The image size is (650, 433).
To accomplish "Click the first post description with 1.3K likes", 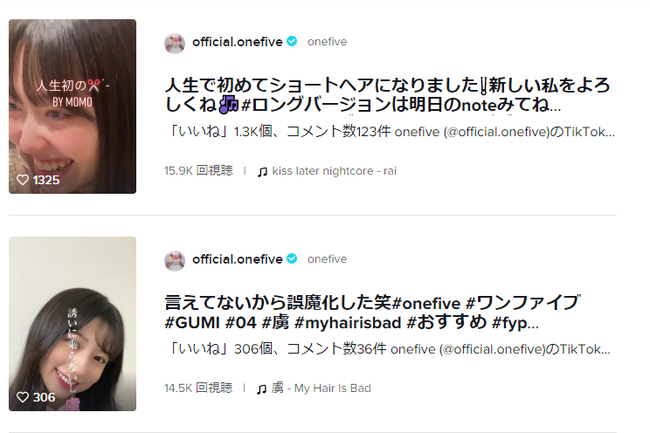I will point(390,132).
